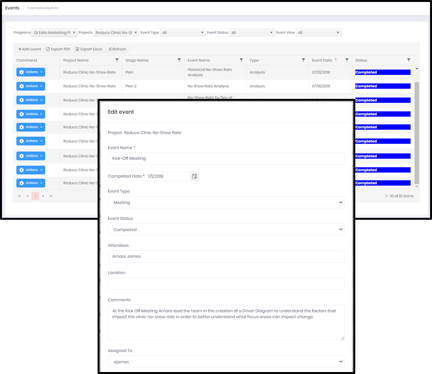Click the 1 - 10 of 10 items label

[x=399, y=196]
